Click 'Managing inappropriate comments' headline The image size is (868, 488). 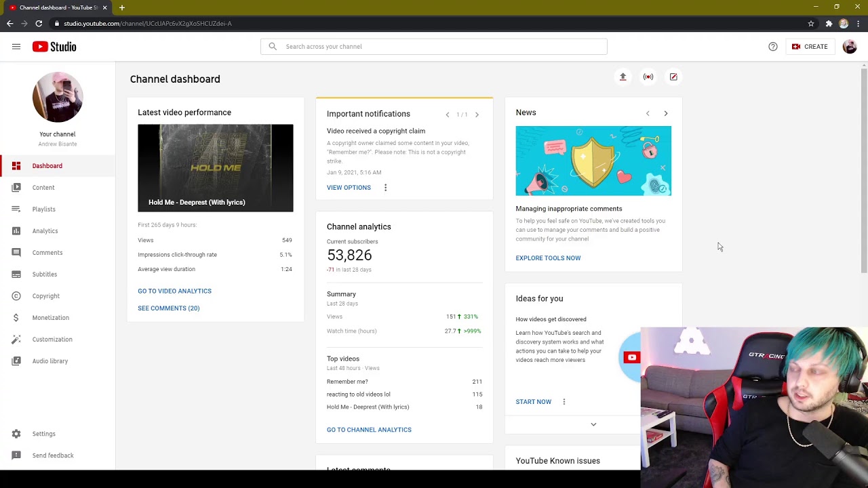pos(568,209)
